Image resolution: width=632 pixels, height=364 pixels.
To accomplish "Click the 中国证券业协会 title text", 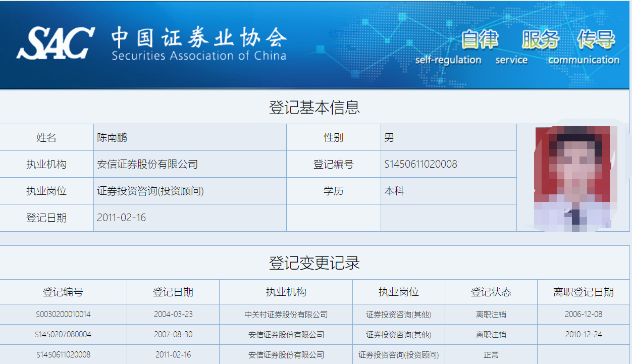I will pyautogui.click(x=199, y=38).
